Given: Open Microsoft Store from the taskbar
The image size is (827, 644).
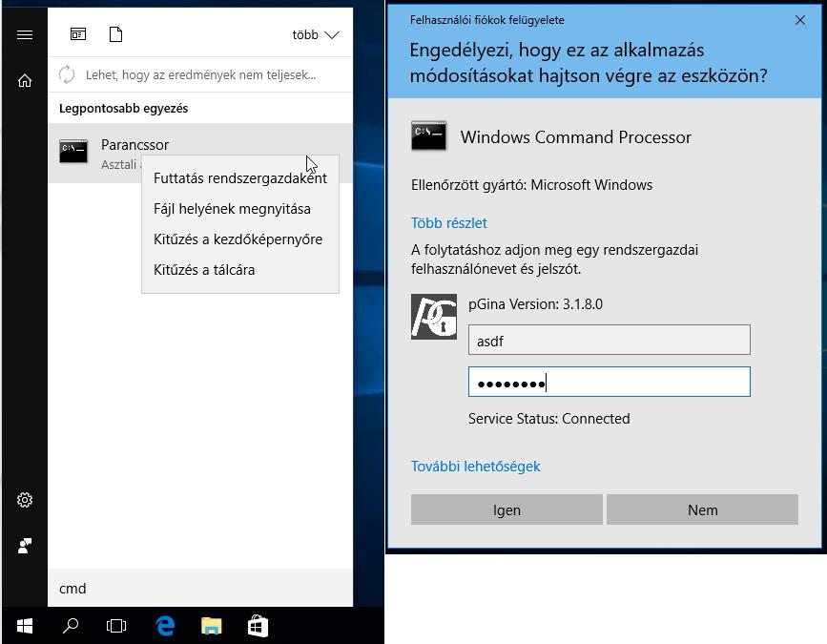Looking at the screenshot, I should point(258,626).
